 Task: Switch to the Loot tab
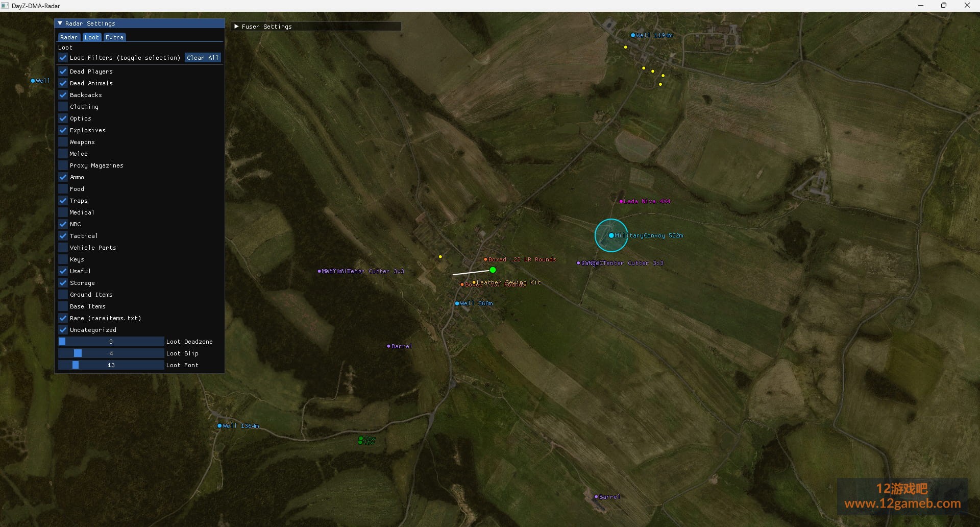[92, 37]
